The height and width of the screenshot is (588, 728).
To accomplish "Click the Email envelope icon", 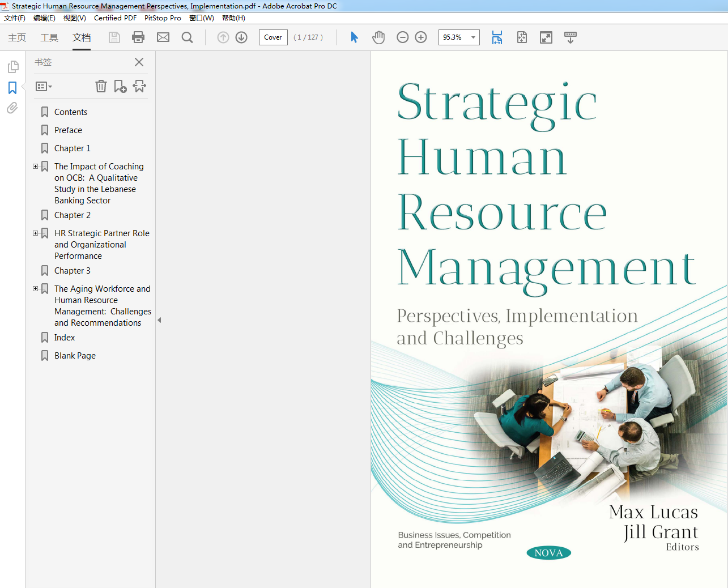I will (x=163, y=37).
